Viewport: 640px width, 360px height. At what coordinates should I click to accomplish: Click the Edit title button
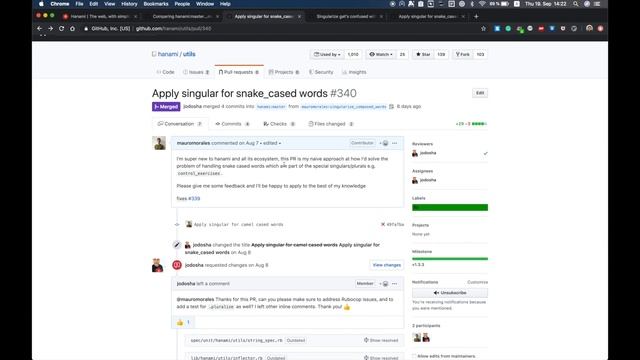tap(480, 93)
